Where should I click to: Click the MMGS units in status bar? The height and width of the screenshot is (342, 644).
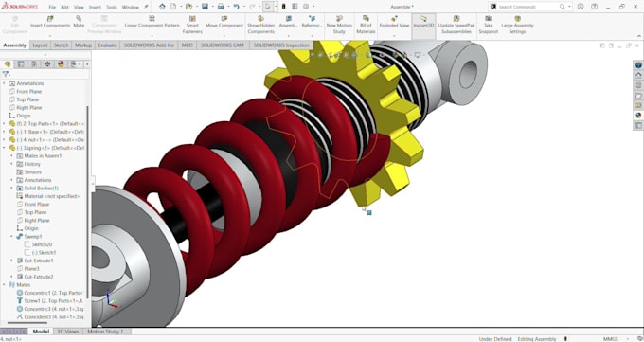click(x=611, y=339)
